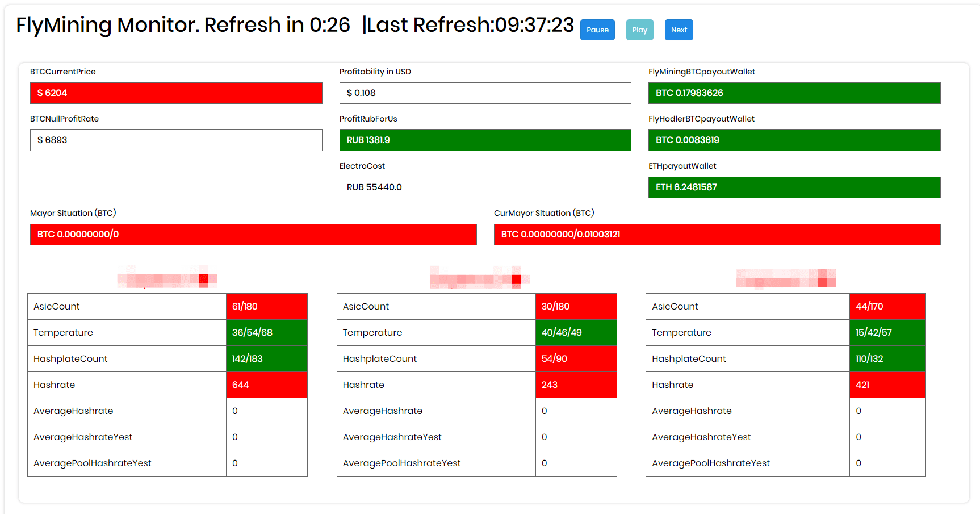Select FlyHodlerBTCpayoutWallet value BTC 0.0083619

[794, 140]
